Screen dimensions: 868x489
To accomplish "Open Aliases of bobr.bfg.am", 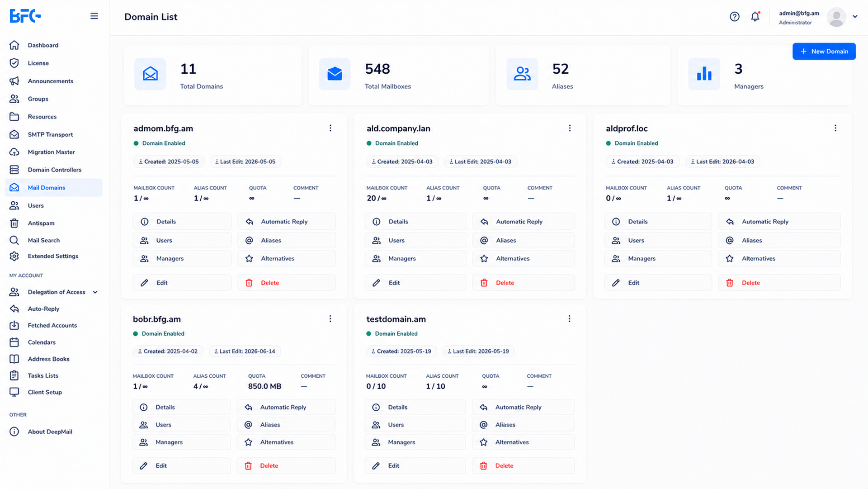I will coord(286,425).
